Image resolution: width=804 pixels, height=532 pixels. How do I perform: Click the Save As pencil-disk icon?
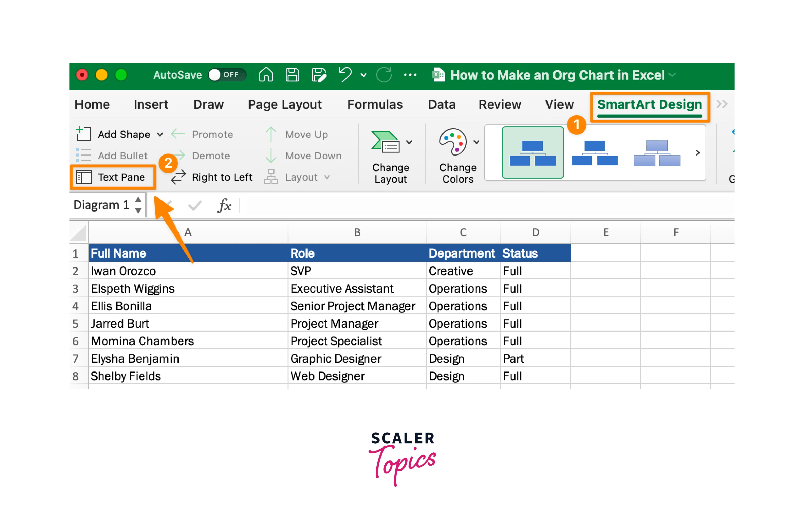pyautogui.click(x=319, y=75)
